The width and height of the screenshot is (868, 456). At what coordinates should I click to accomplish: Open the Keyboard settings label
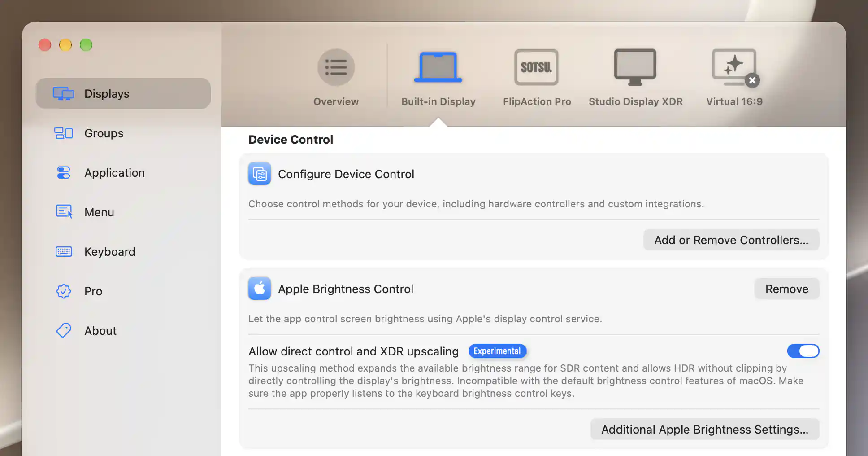pyautogui.click(x=110, y=252)
